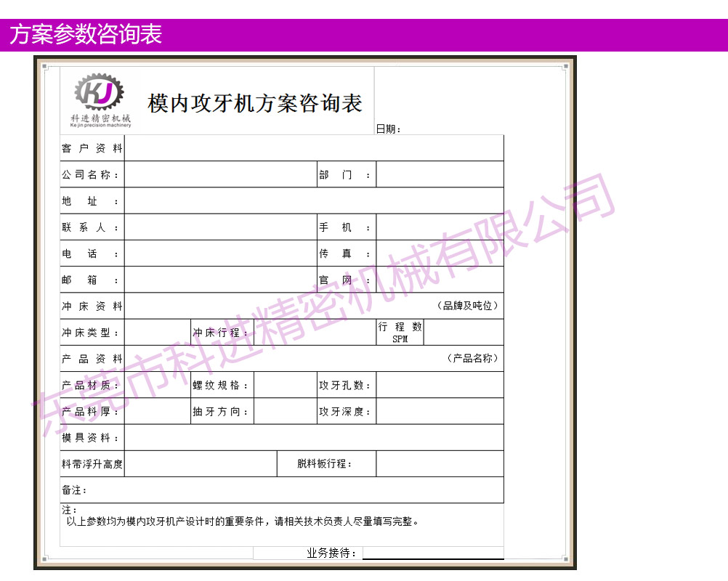Click the blank field beside 冲床行程
This screenshot has width=728, height=581.
tap(315, 333)
